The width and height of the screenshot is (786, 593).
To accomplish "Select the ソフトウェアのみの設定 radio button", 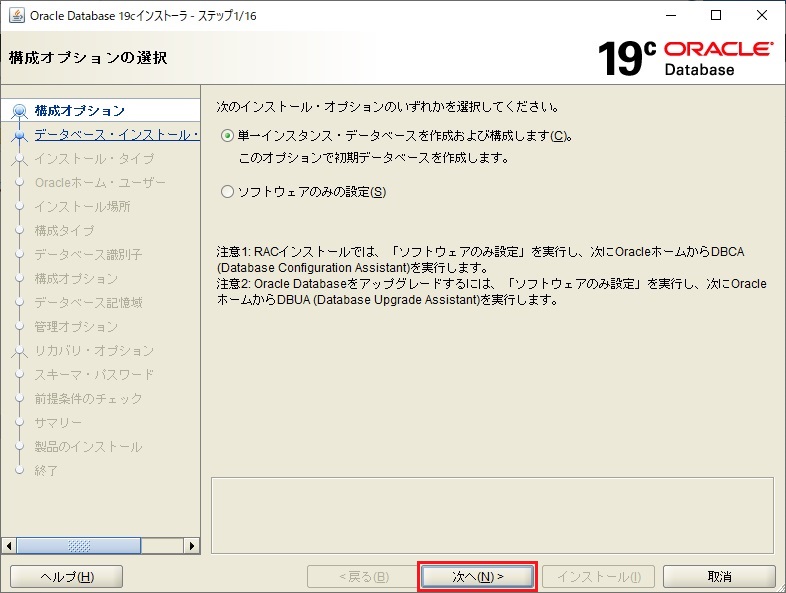I will [x=227, y=191].
